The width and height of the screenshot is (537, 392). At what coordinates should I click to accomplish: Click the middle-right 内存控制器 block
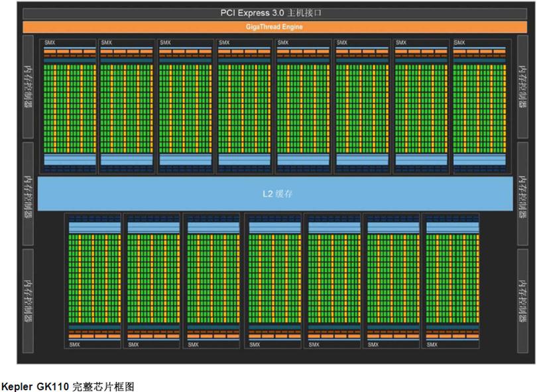pyautogui.click(x=522, y=194)
